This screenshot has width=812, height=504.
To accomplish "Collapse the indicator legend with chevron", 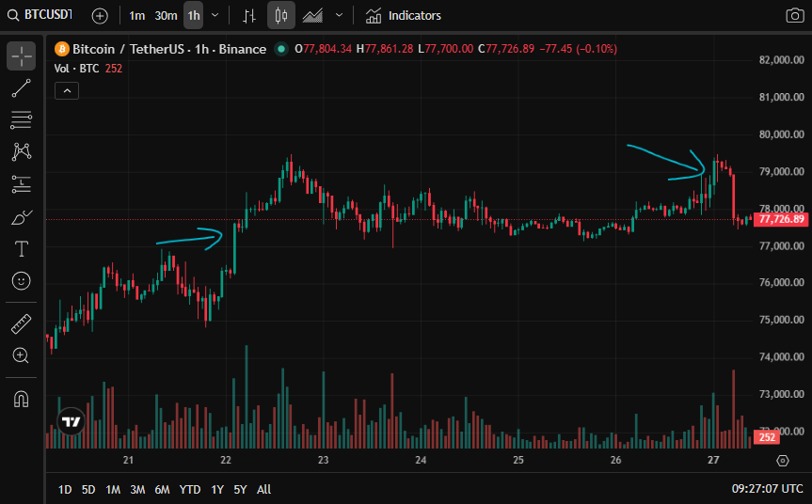I will pyautogui.click(x=67, y=91).
